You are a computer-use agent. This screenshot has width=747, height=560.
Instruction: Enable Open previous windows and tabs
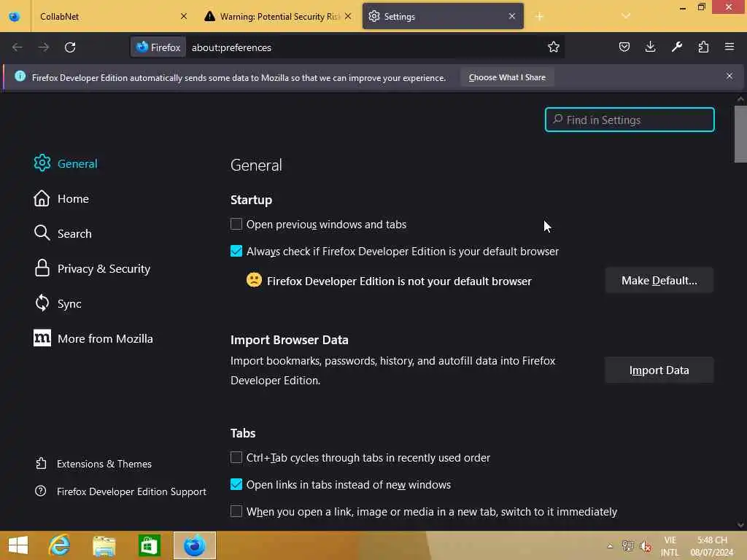tap(236, 224)
